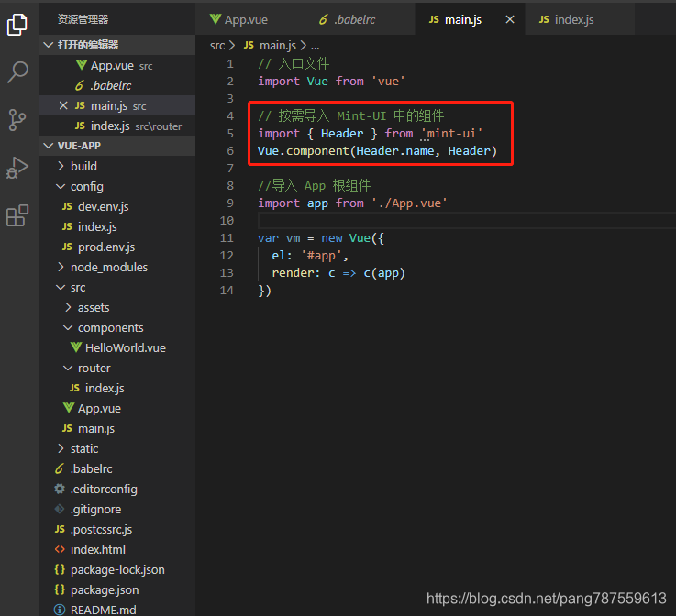Viewport: 676px width, 616px height.
Task: Open the package-lock.json file
Action: tap(117, 569)
